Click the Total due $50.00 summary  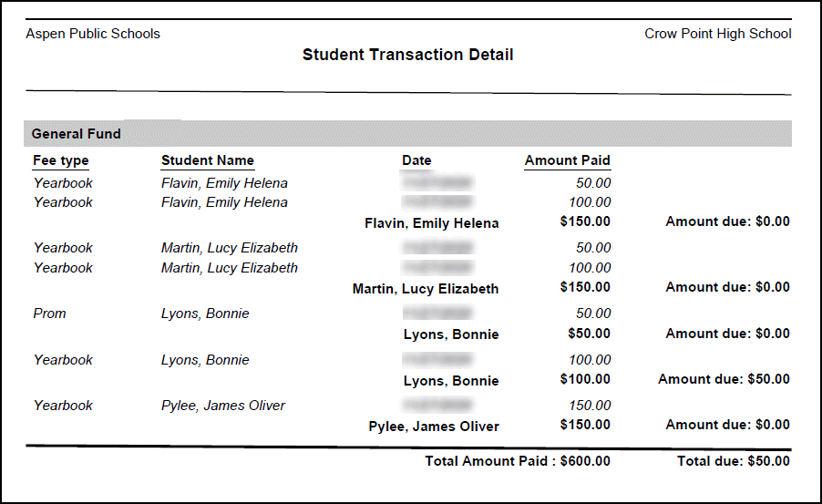point(733,461)
